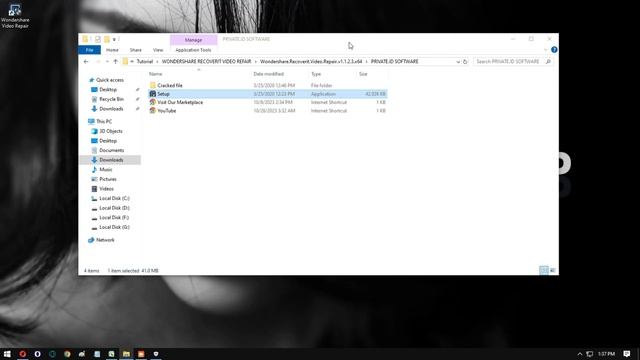Viewport: 640px width, 360px height.
Task: Open Documents in navigation pane
Action: (111, 150)
